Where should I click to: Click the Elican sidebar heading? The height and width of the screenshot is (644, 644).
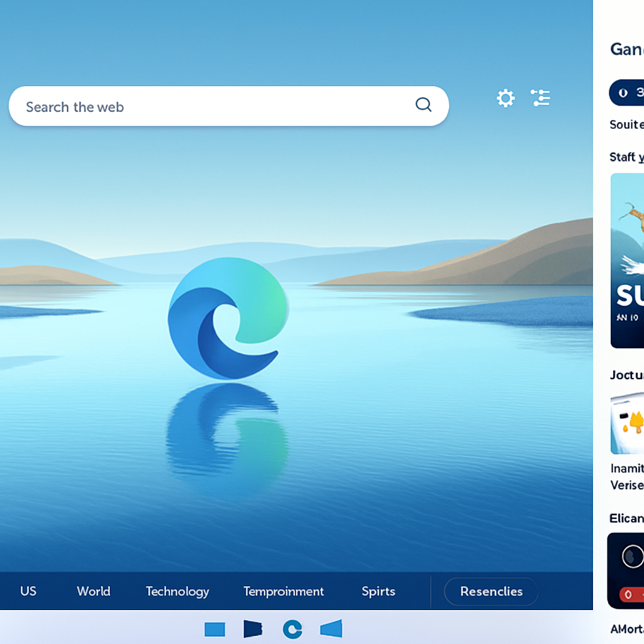627,518
